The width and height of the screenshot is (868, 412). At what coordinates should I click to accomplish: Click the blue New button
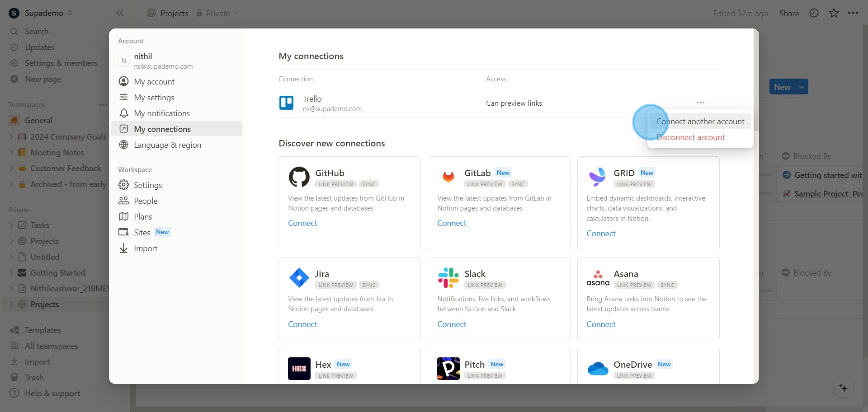coord(782,87)
